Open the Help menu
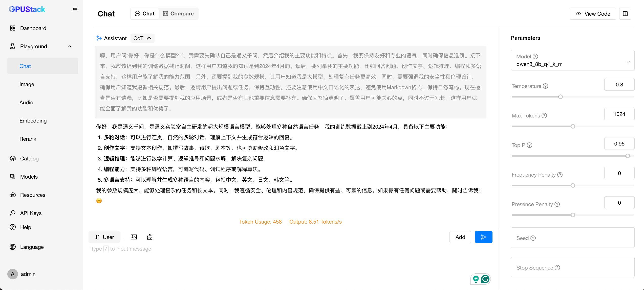Image resolution: width=644 pixels, height=290 pixels. [x=26, y=227]
